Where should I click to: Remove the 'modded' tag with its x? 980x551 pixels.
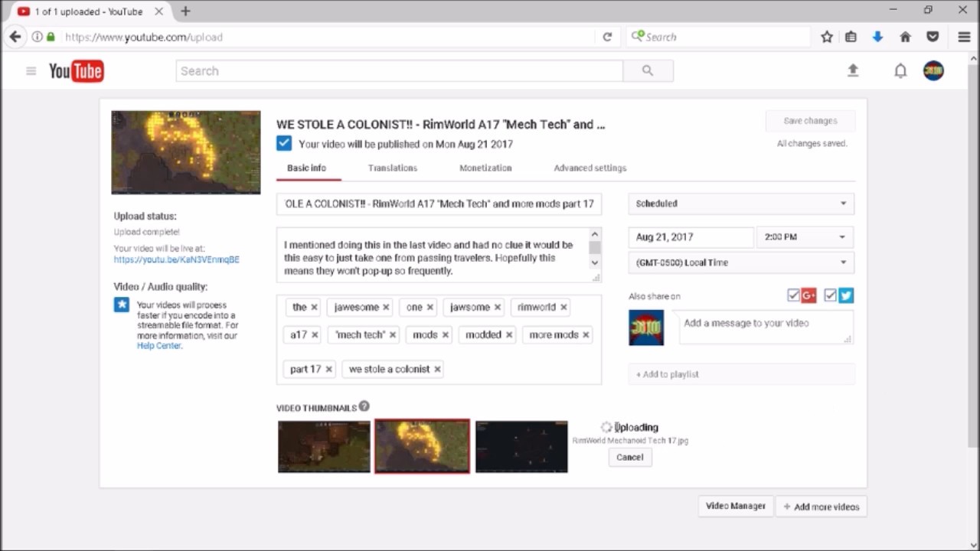508,335
